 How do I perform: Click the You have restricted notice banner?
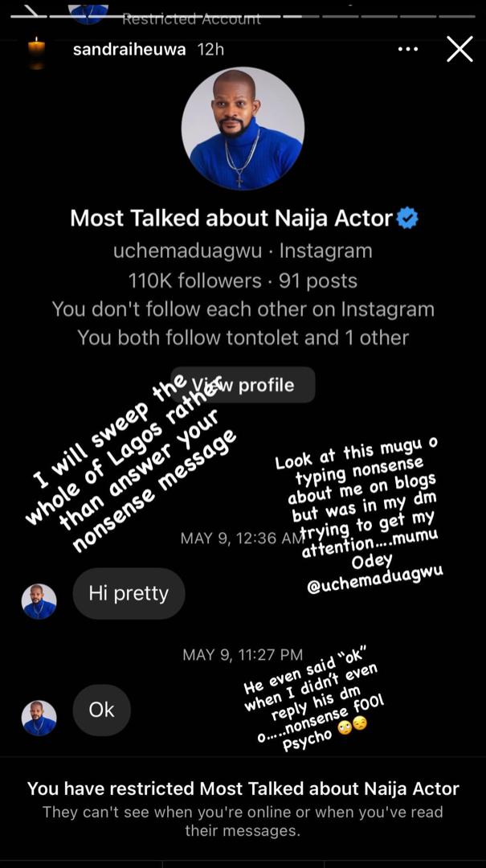[243, 790]
